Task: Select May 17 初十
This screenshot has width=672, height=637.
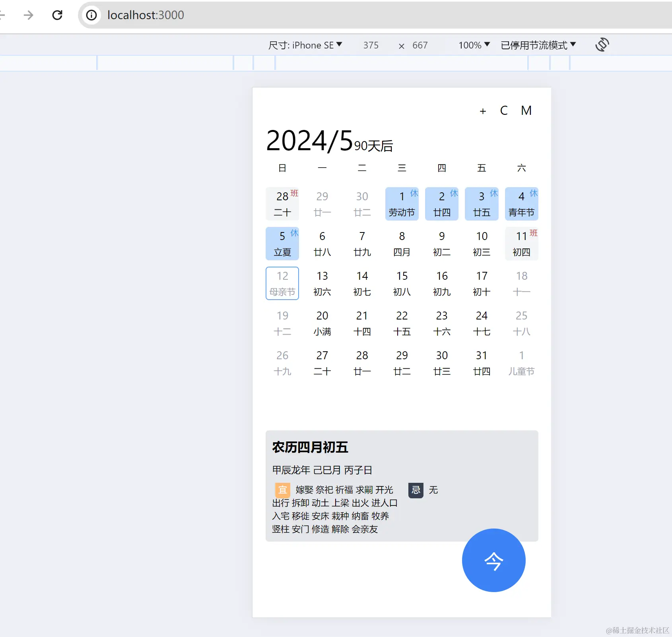Action: [x=482, y=283]
